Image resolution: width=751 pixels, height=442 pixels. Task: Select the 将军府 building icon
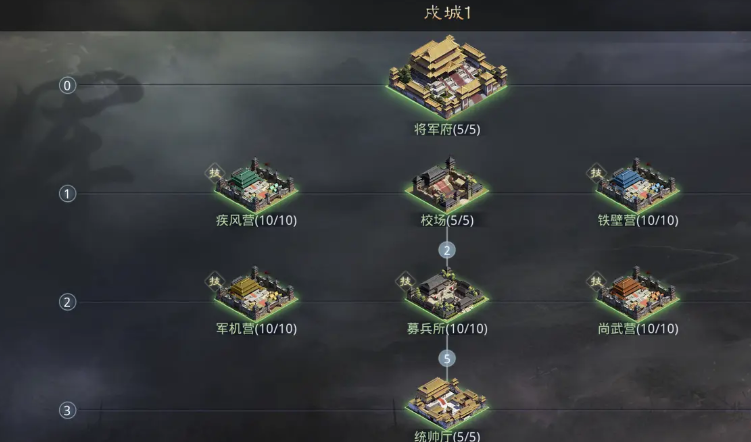[447, 77]
